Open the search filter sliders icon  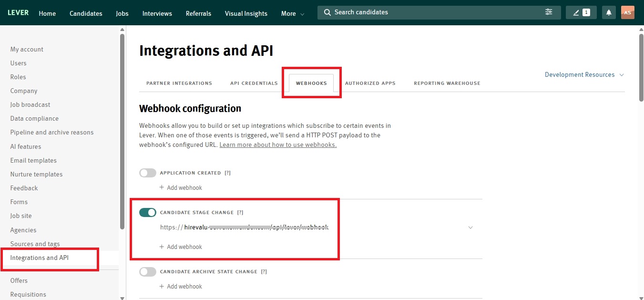(x=549, y=12)
